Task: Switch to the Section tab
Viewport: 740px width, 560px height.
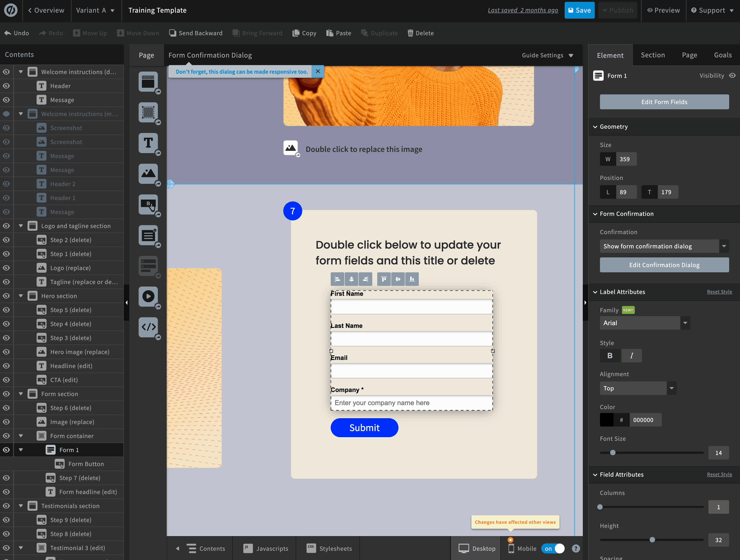Action: click(x=653, y=55)
